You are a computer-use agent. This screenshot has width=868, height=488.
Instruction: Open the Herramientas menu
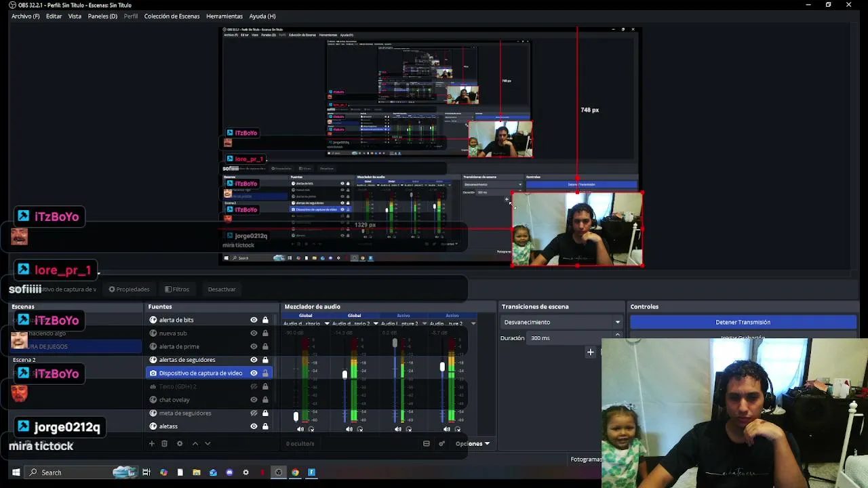pyautogui.click(x=224, y=16)
